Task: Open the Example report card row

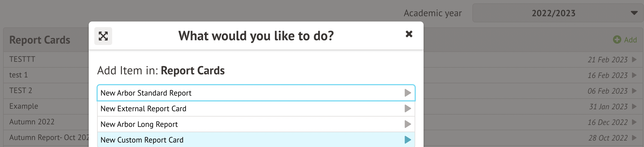Action: tap(24, 106)
